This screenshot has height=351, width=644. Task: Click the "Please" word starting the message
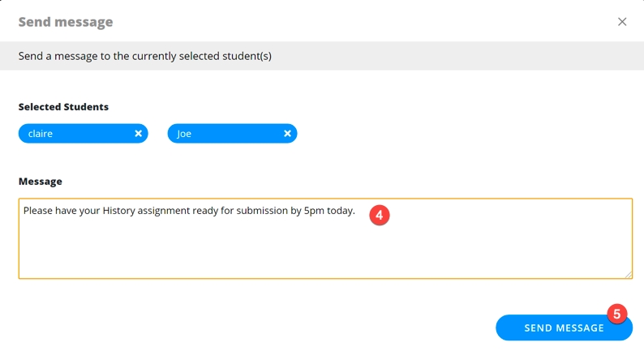click(39, 211)
